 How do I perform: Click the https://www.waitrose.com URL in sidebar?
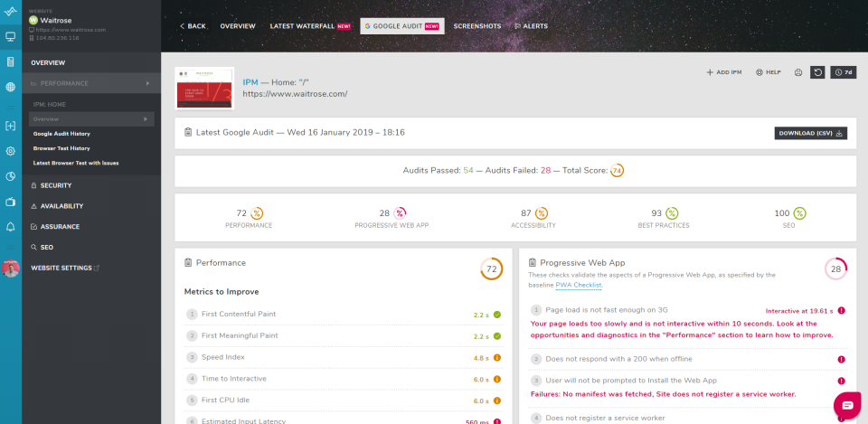(x=71, y=30)
